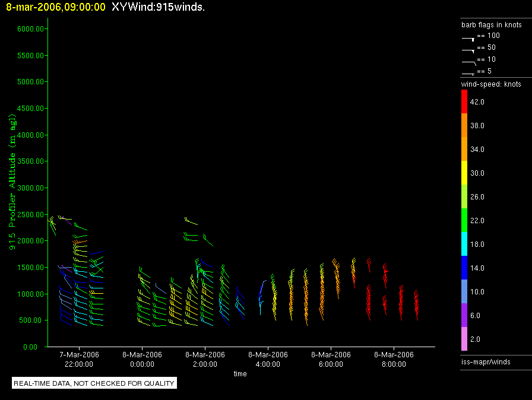Pick the pink 2.0 knots color band

[465, 339]
